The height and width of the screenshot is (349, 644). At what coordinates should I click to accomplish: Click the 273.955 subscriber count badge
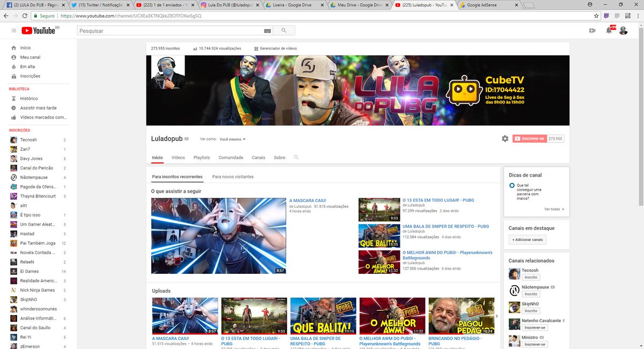(x=555, y=139)
